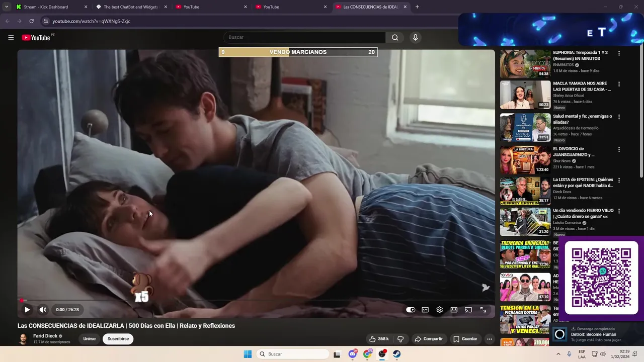This screenshot has height=362, width=644.
Task: Turn on subtitles in the player
Action: (425, 310)
